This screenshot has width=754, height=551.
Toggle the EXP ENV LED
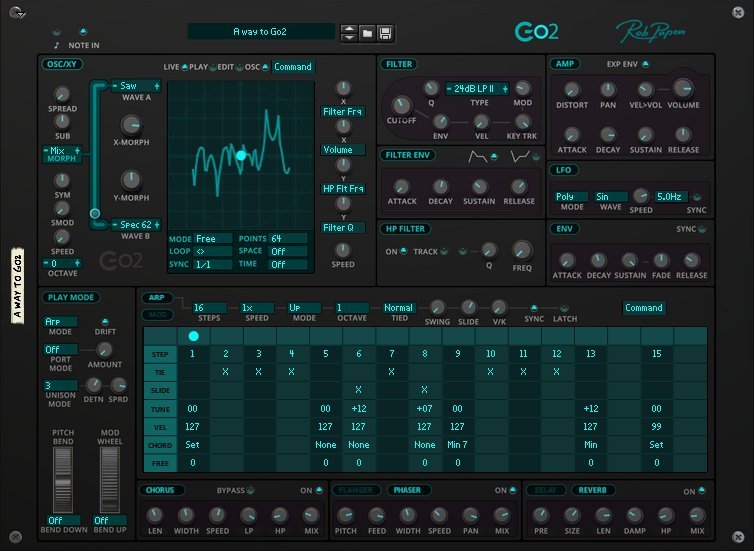(x=645, y=64)
